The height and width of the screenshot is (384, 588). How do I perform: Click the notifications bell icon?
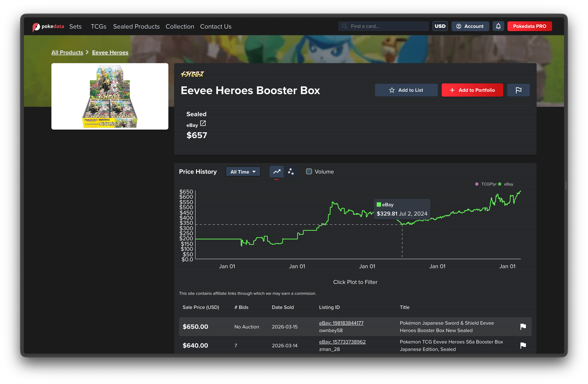click(498, 26)
